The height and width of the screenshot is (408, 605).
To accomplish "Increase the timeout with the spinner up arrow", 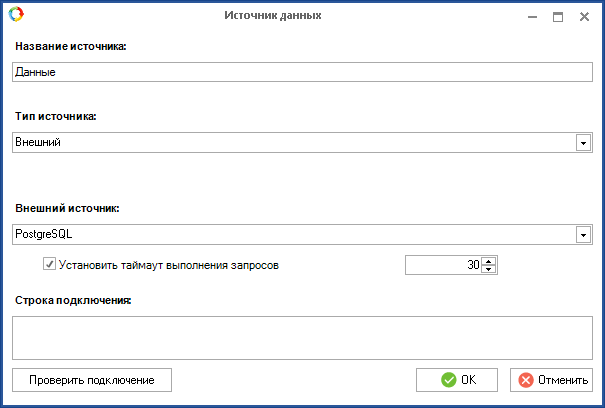I will (488, 261).
